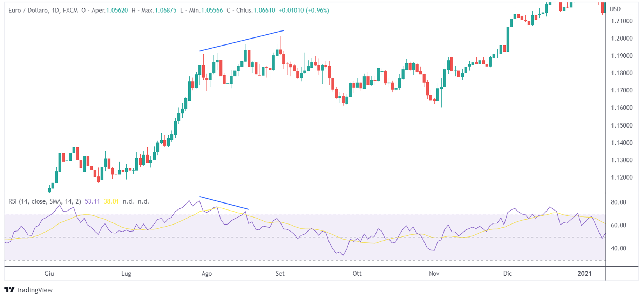
Task: Click the Ago month label on the time axis
Action: [x=206, y=274]
